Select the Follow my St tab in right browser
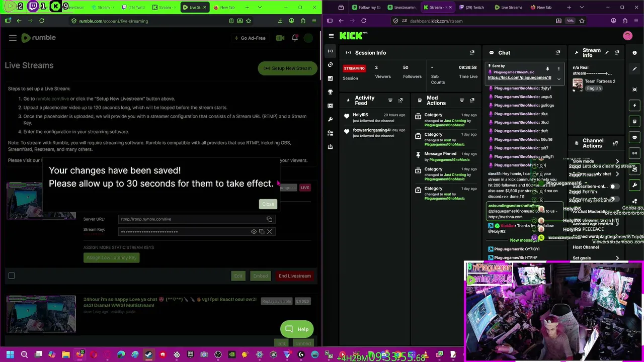644x362 pixels. [366, 8]
